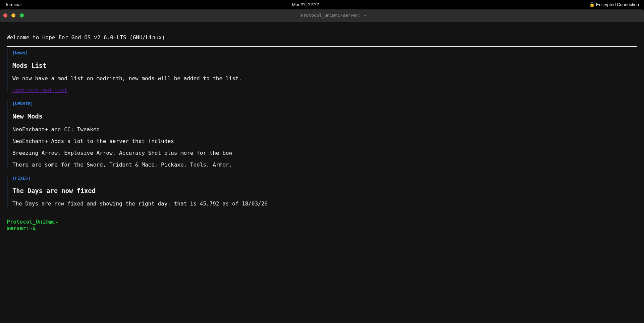This screenshot has width=644, height=323.
Task: Select the [UPDATE] section label
Action: click(x=22, y=104)
